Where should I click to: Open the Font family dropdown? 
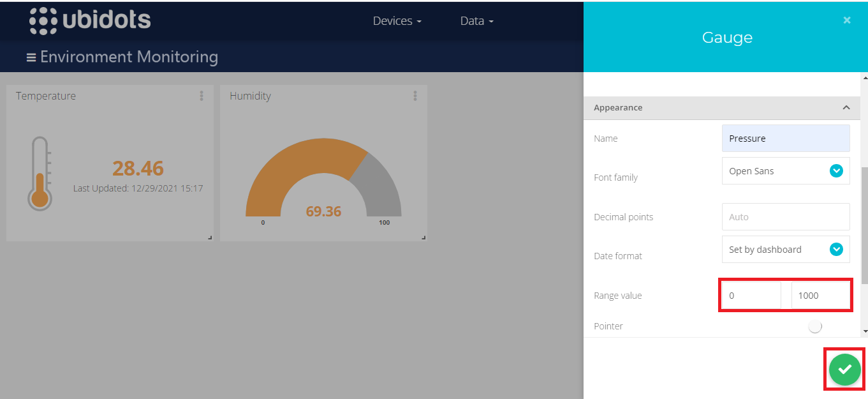(x=786, y=171)
